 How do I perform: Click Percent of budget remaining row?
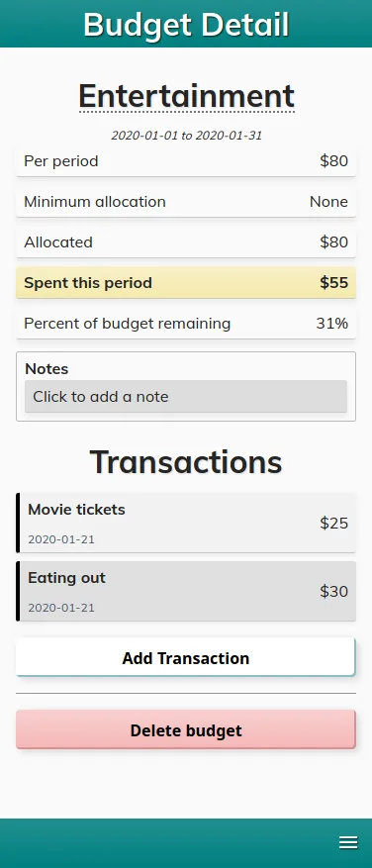186,324
